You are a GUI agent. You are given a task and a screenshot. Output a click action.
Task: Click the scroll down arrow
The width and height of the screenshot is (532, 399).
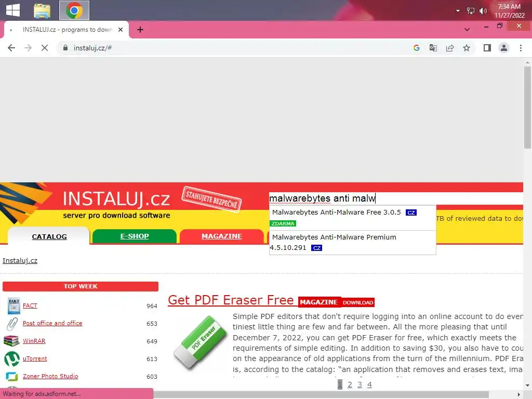click(527, 385)
